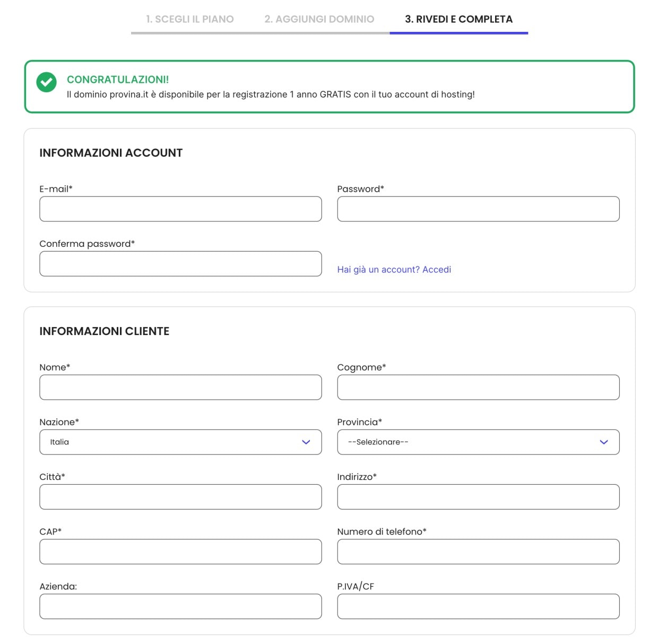Select Italia in the Nazione field
658x644 pixels.
click(x=180, y=442)
